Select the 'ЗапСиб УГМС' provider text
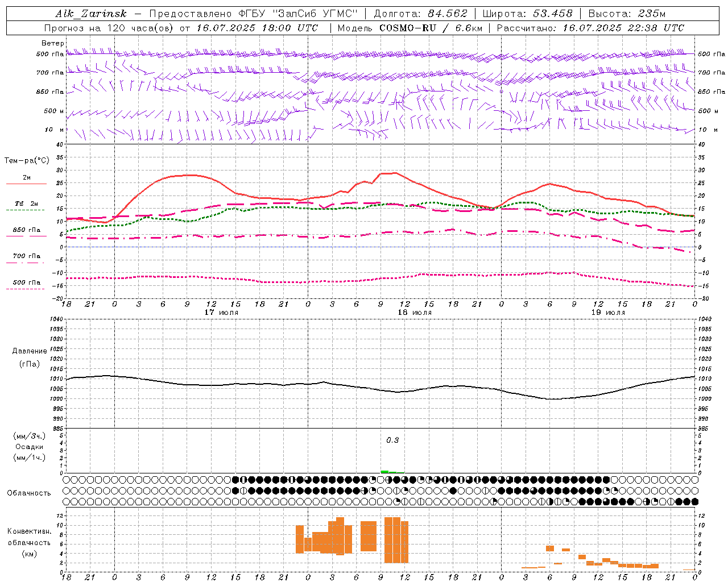 (x=316, y=14)
